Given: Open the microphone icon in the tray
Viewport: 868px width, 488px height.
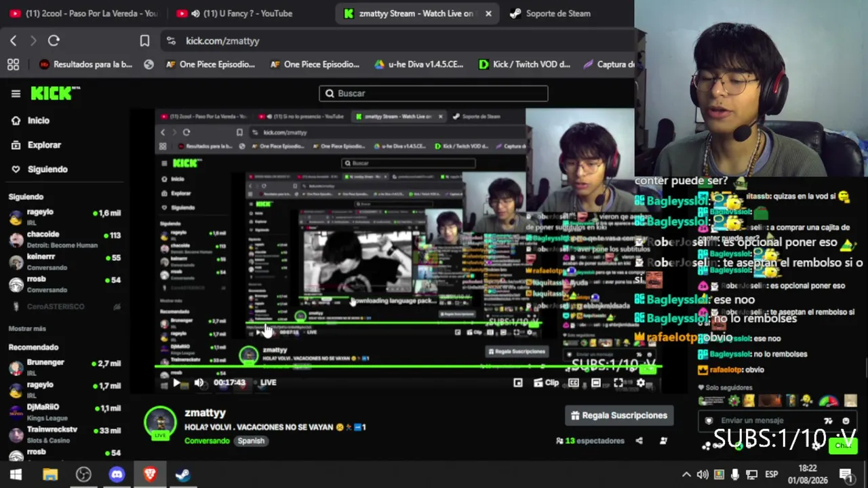Looking at the screenshot, I should 735,474.
